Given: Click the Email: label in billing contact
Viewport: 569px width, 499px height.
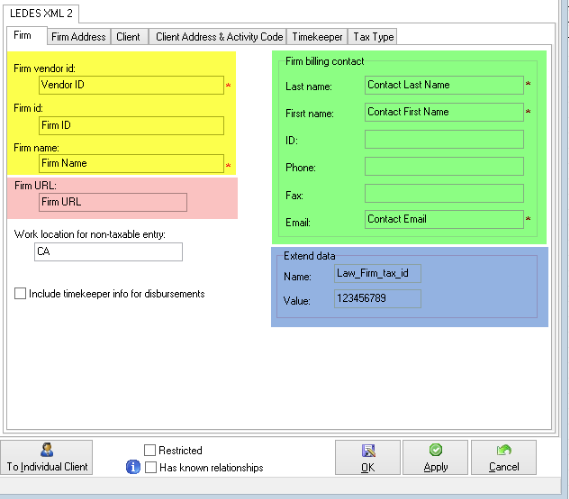Looking at the screenshot, I should (x=298, y=222).
